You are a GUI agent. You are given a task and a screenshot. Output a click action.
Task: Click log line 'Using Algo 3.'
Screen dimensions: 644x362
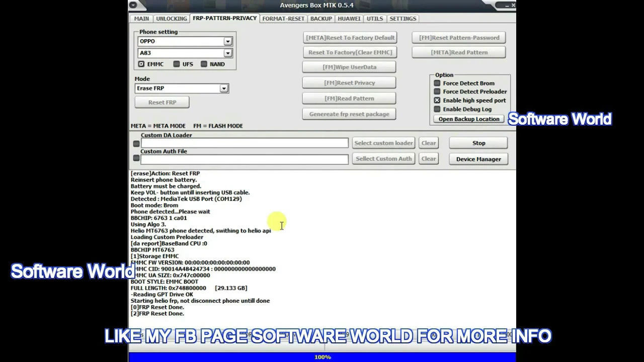[148, 224]
